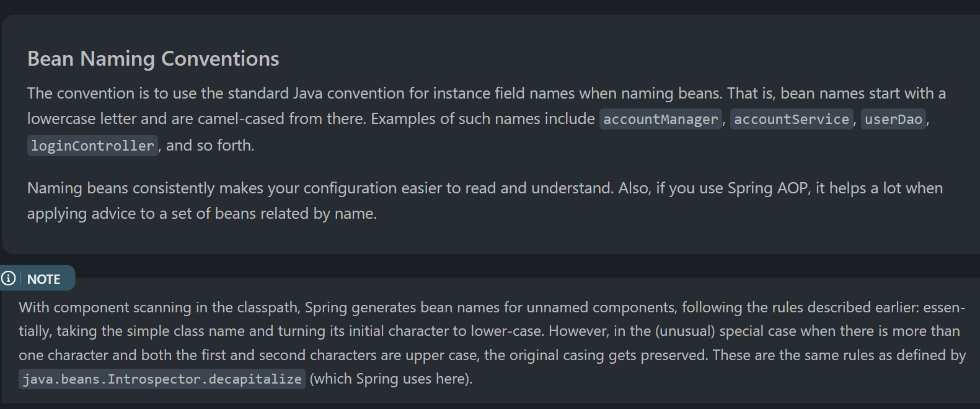980x409 pixels.
Task: Click the accountService code snippet
Action: [792, 119]
